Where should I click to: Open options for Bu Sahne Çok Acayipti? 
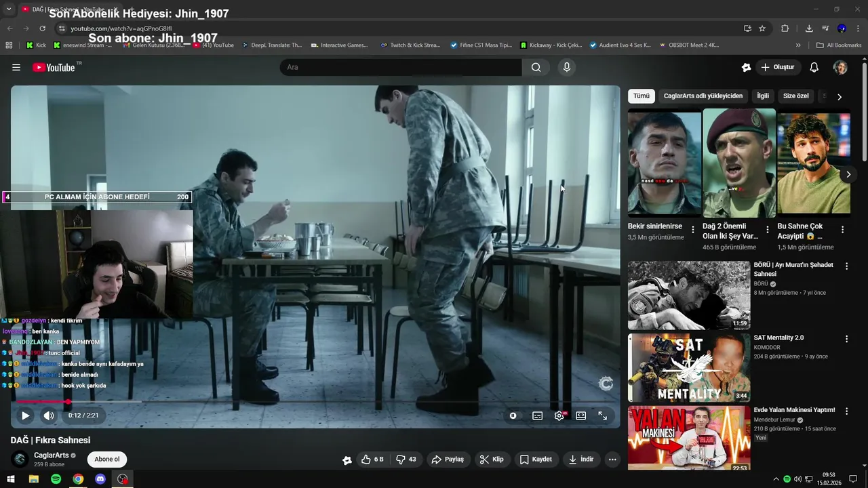[842, 230]
